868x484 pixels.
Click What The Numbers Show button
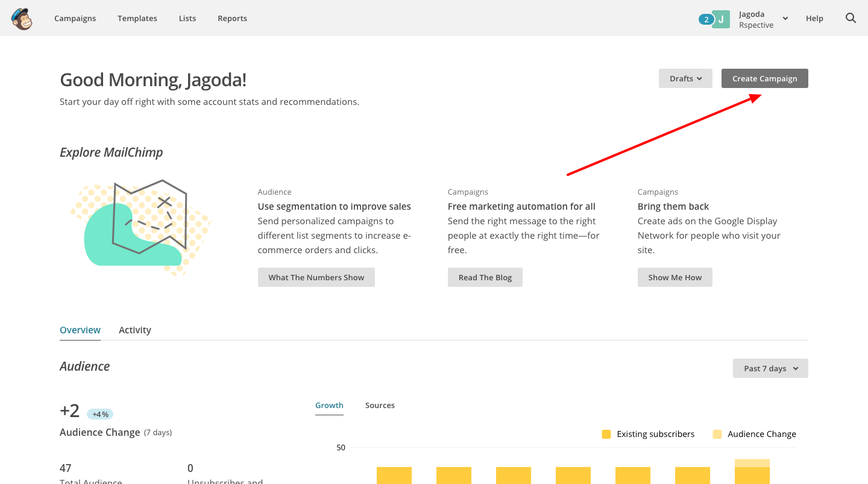316,277
